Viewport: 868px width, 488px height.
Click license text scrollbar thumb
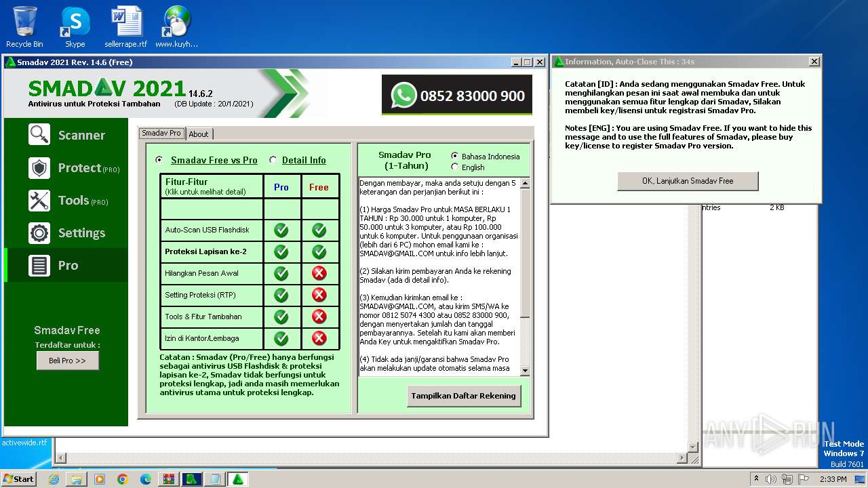click(x=525, y=253)
